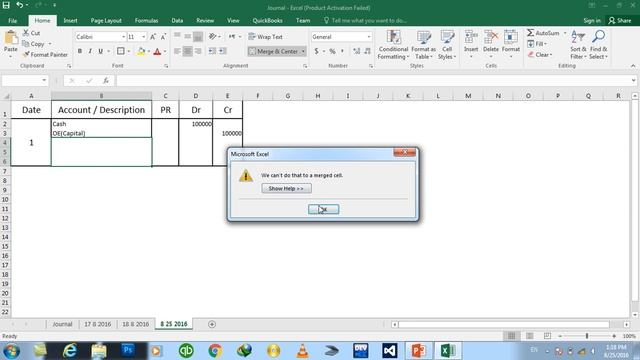Image resolution: width=640 pixels, height=360 pixels.
Task: Apply Percent Style format
Action: (x=332, y=51)
